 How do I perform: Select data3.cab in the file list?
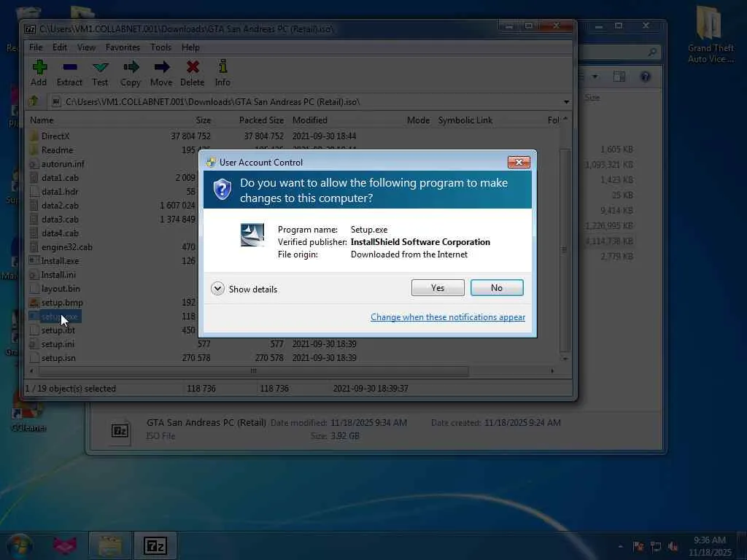tap(60, 219)
